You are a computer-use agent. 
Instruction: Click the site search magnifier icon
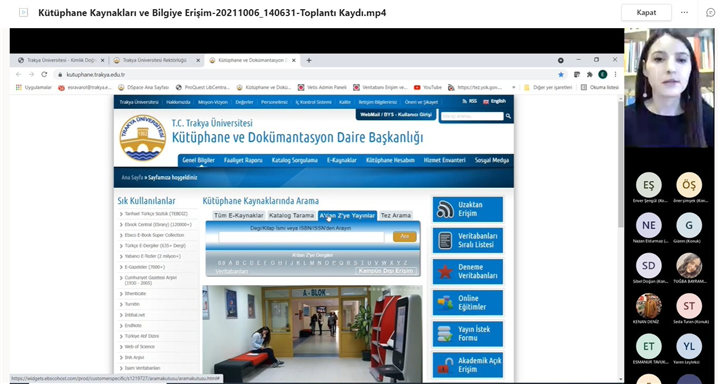tap(508, 117)
